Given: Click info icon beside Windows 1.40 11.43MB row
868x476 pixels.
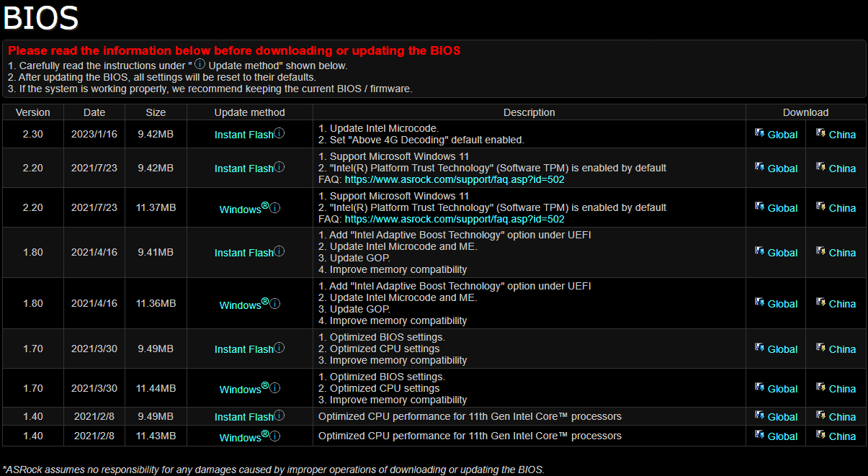Looking at the screenshot, I should (x=275, y=436).
